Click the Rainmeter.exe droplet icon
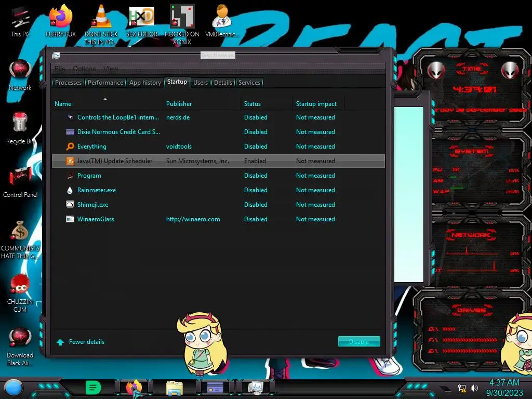The height and width of the screenshot is (399, 532). point(70,190)
